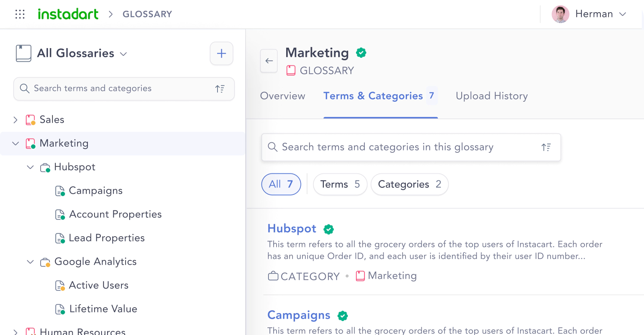
Task: Click the Hubspot category icon in sidebar
Action: click(45, 167)
